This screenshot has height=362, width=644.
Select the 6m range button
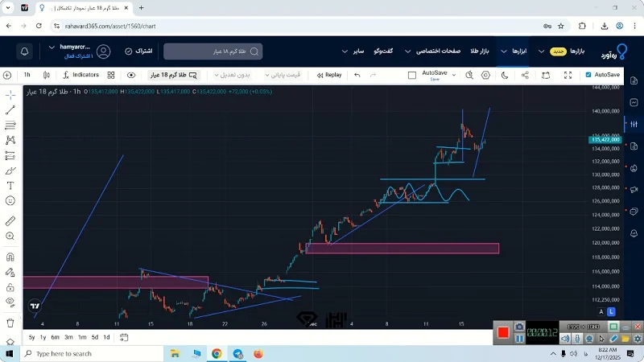(55, 337)
